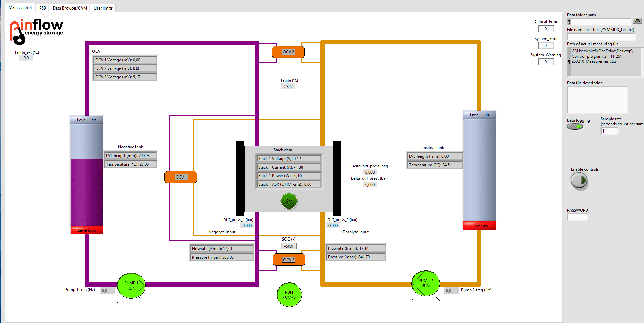Click the Pump 2 freq value field
644x323 pixels.
[452, 291]
